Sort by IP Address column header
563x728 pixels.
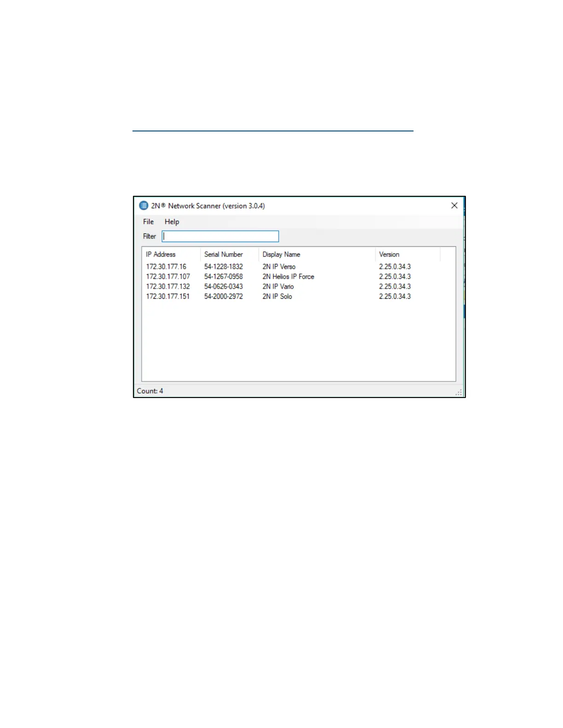click(x=171, y=254)
